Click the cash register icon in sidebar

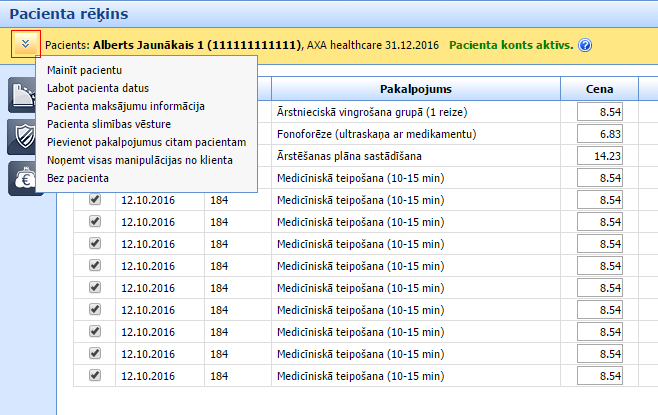pos(22,96)
